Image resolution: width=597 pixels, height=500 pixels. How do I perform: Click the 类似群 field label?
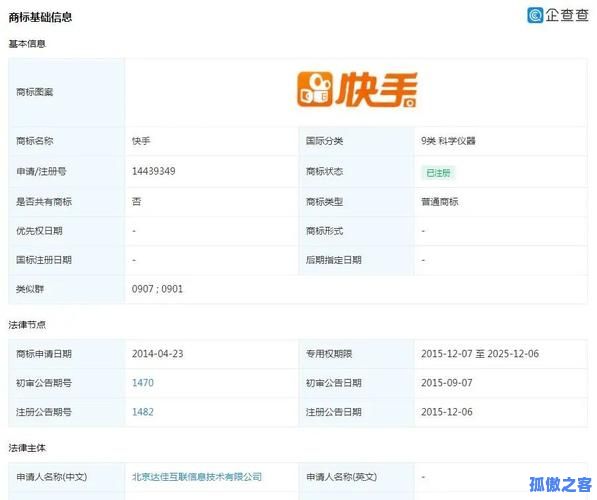tap(30, 289)
